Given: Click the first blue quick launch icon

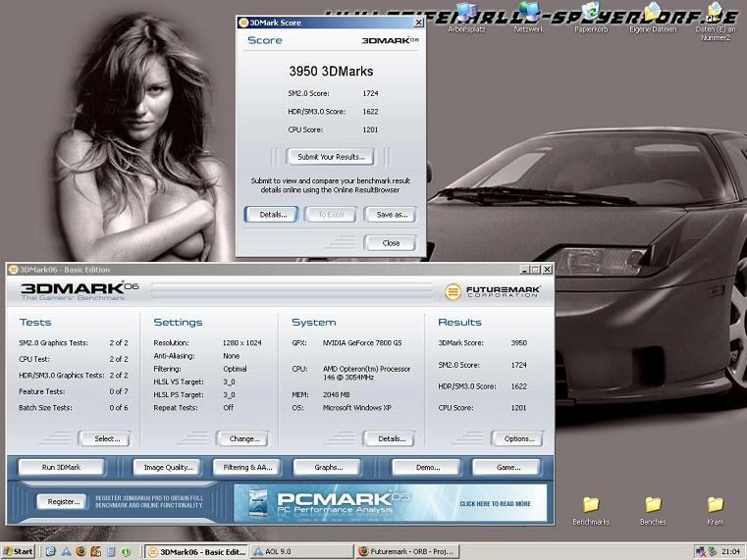Looking at the screenshot, I should 51,551.
